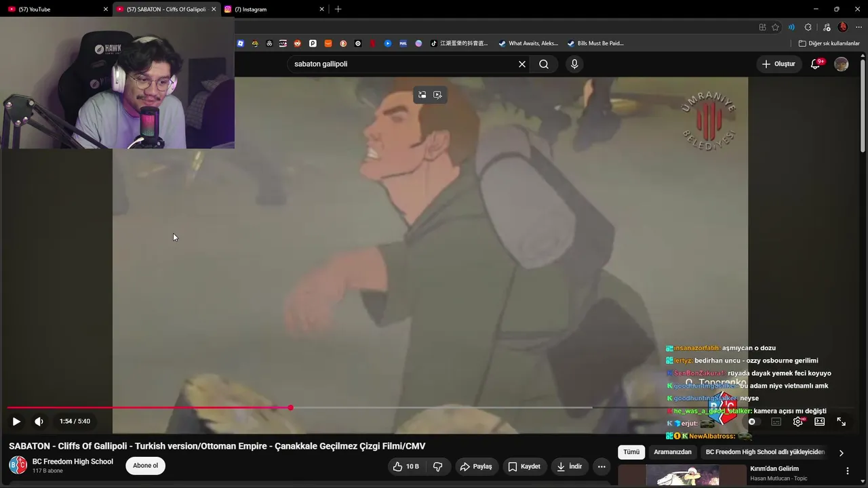Open the browser media control icon
The image size is (868, 488).
[x=825, y=27]
